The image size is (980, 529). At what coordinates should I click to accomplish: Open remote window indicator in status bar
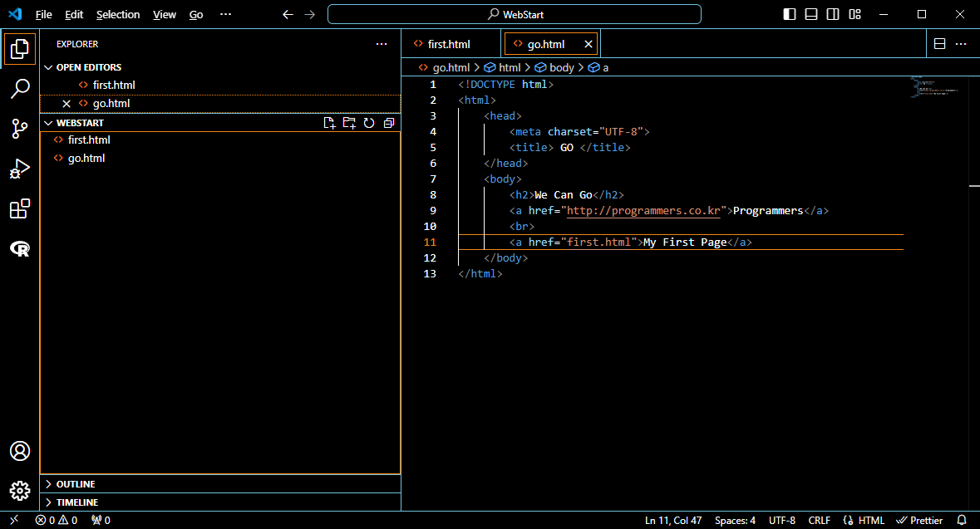[x=14, y=520]
